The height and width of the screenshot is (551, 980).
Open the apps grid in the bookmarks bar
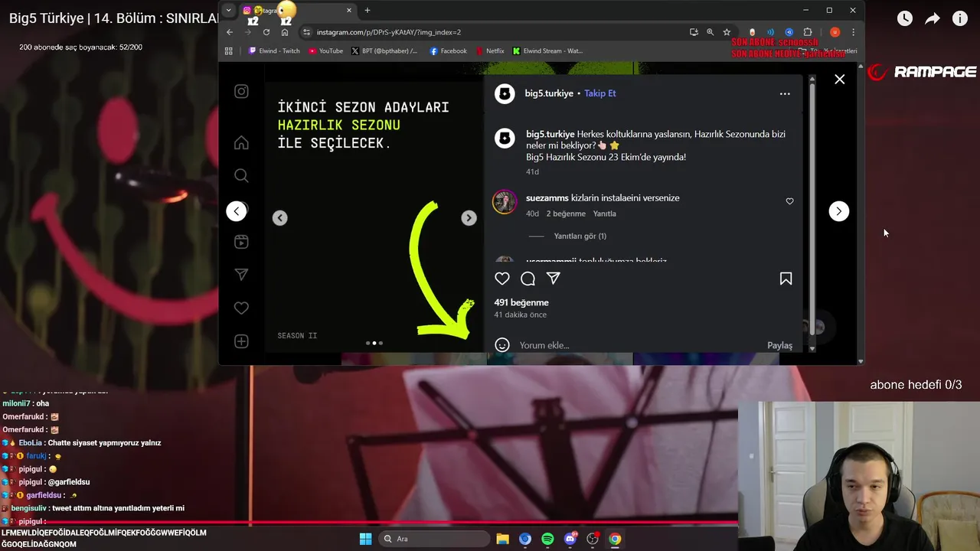click(228, 51)
